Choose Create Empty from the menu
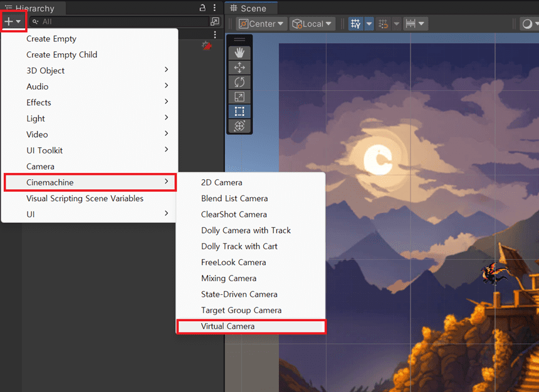The image size is (539, 392). 90,39
